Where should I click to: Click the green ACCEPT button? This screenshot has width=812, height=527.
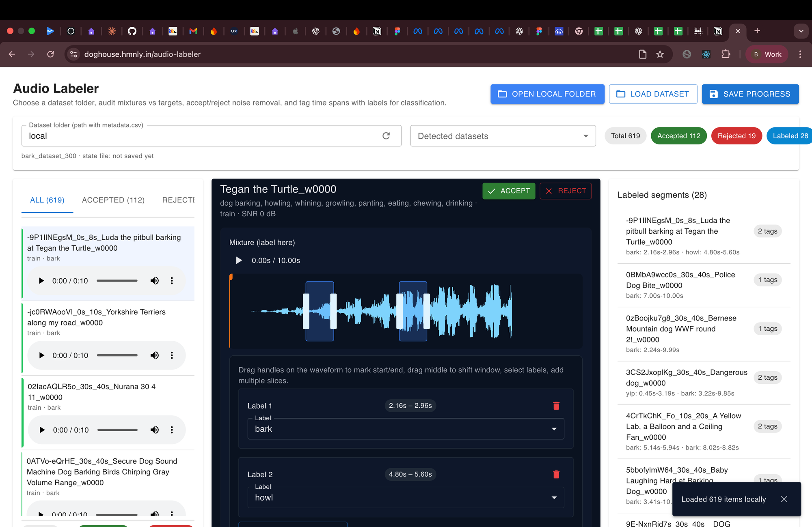click(509, 191)
